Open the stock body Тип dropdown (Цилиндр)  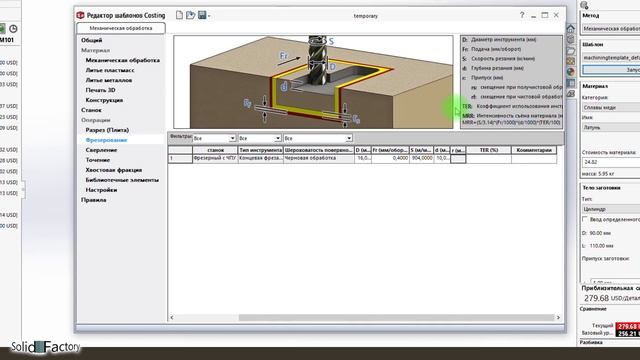click(611, 209)
